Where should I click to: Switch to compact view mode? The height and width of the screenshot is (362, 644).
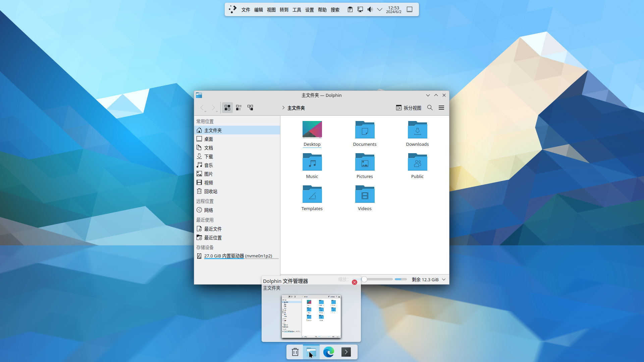pyautogui.click(x=239, y=108)
